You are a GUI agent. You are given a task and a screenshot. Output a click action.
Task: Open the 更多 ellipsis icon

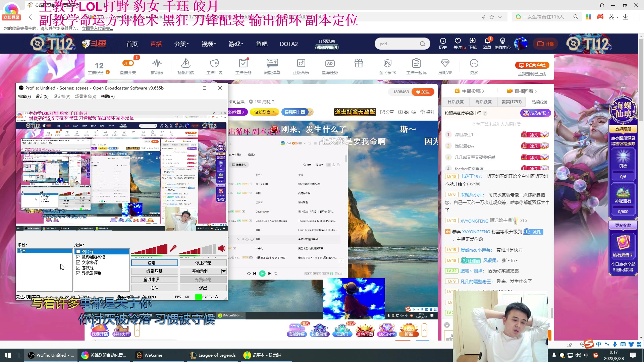[x=474, y=66]
